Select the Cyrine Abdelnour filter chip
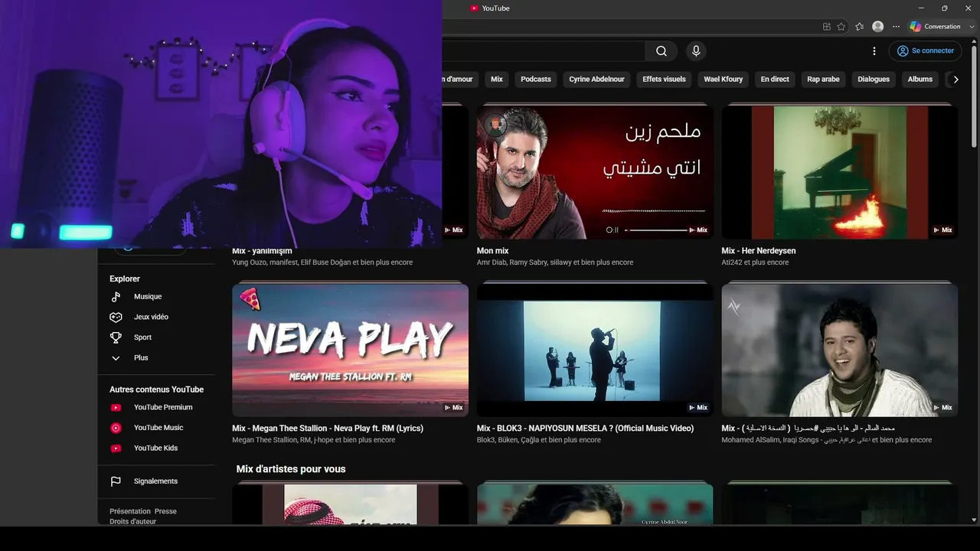This screenshot has width=980, height=551. click(596, 80)
